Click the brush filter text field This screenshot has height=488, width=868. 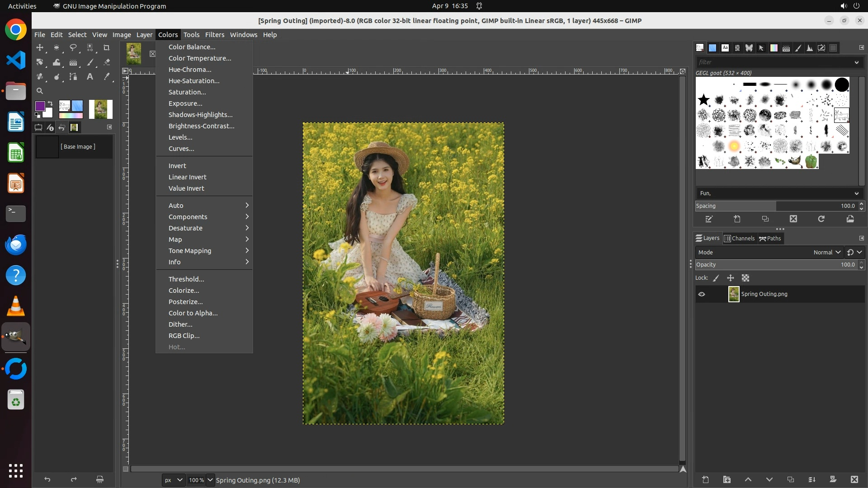(x=774, y=62)
